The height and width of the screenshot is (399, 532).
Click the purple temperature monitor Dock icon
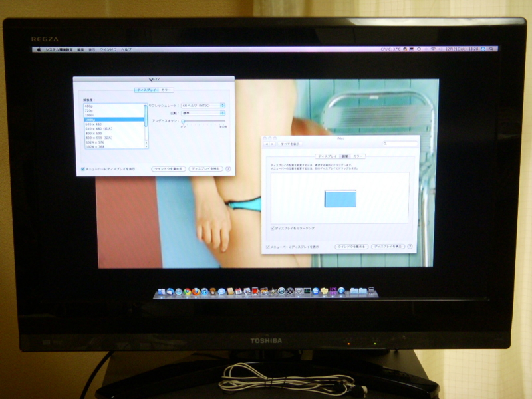333,291
